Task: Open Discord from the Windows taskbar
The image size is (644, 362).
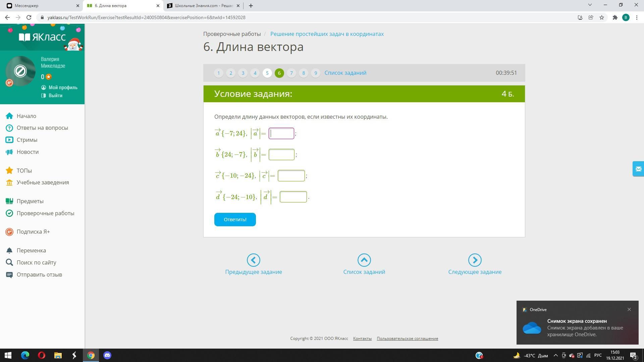Action: 107,355
